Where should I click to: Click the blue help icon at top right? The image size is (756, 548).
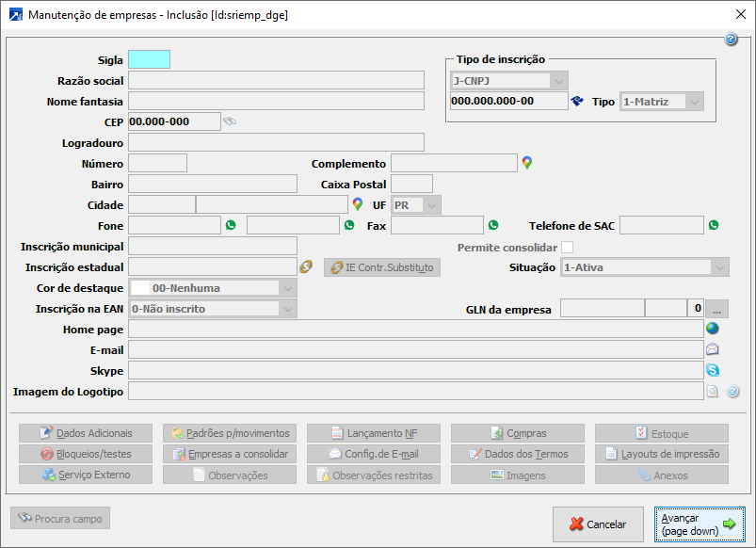pos(731,40)
